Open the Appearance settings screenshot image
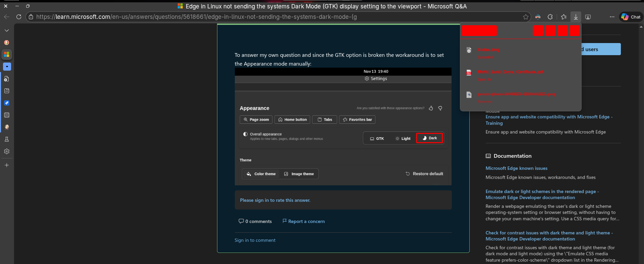This screenshot has width=644, height=264. 343,126
